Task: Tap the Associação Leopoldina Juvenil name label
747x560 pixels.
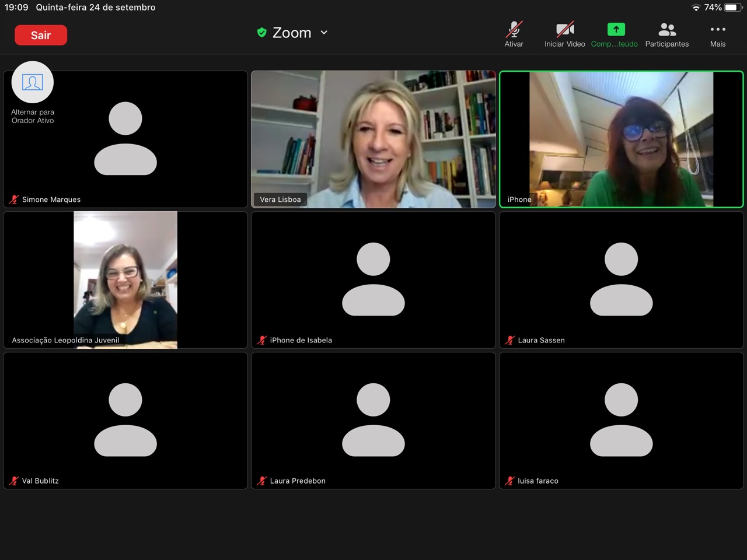Action: click(x=65, y=340)
